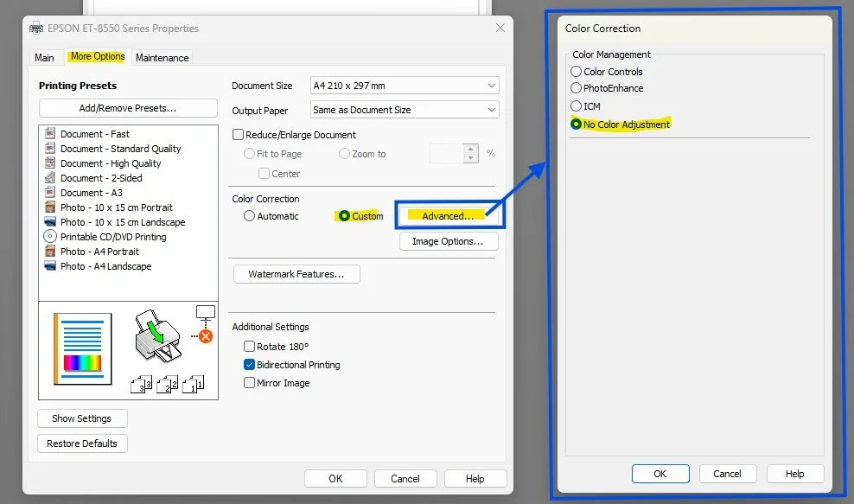Select the Zoom to radio button
This screenshot has height=504, width=854.
[344, 154]
